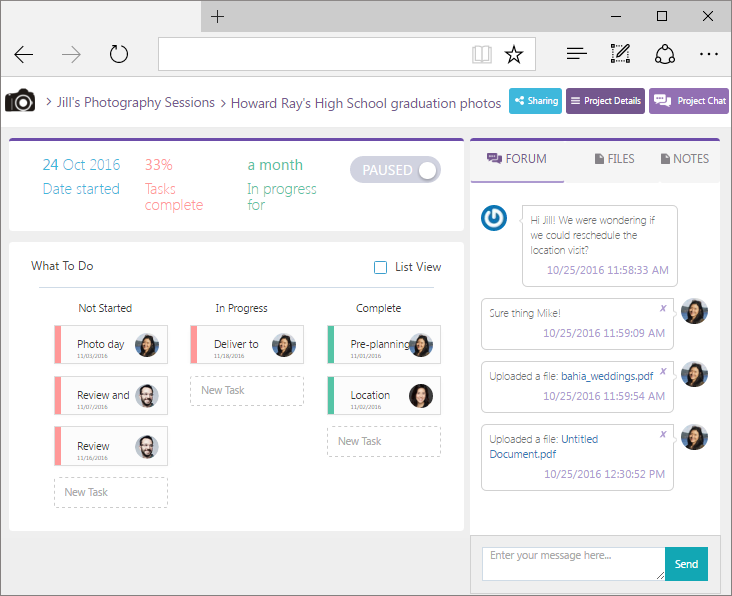Add New Task under Not Started
Viewport: 732px width, 596px height.
pos(111,492)
